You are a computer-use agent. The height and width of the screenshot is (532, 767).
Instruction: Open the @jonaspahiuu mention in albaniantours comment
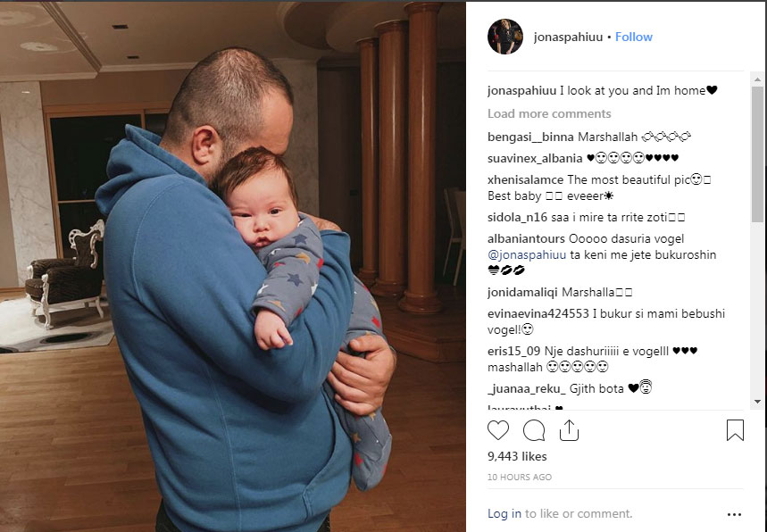pyautogui.click(x=526, y=254)
